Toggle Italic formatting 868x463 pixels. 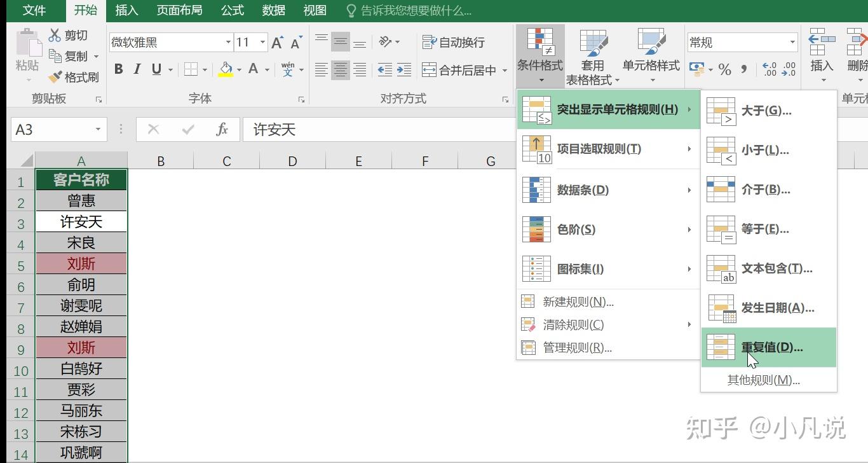pyautogui.click(x=137, y=69)
